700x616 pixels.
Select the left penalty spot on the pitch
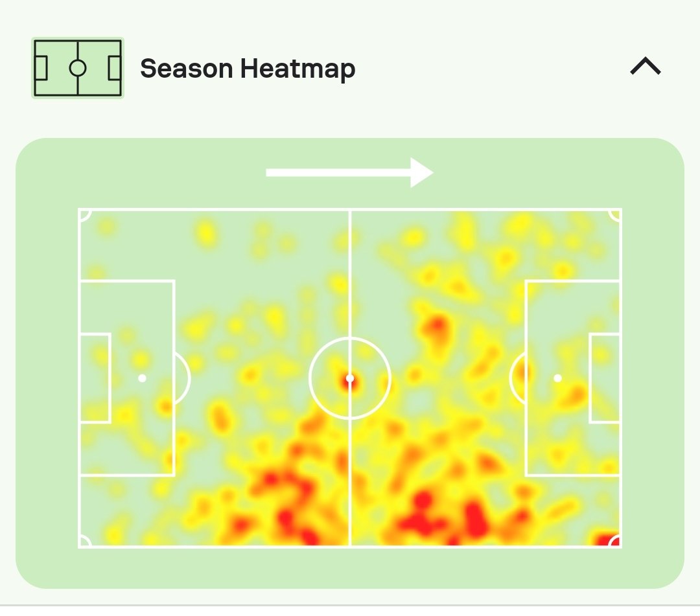142,378
